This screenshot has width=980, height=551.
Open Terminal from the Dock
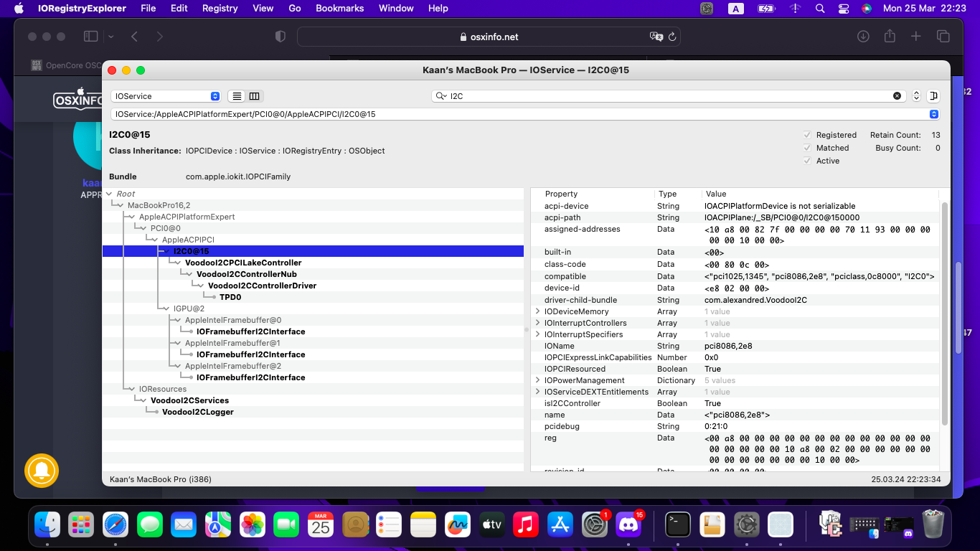678,525
